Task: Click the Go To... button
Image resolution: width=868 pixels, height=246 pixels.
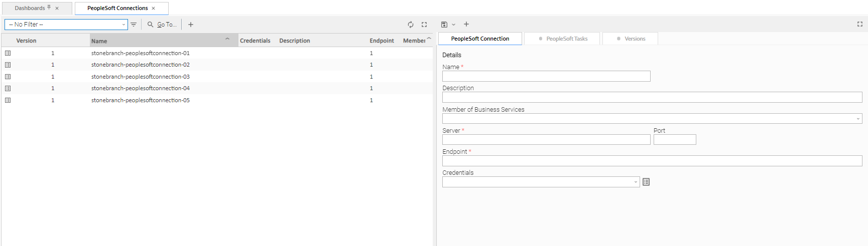Action: click(162, 25)
